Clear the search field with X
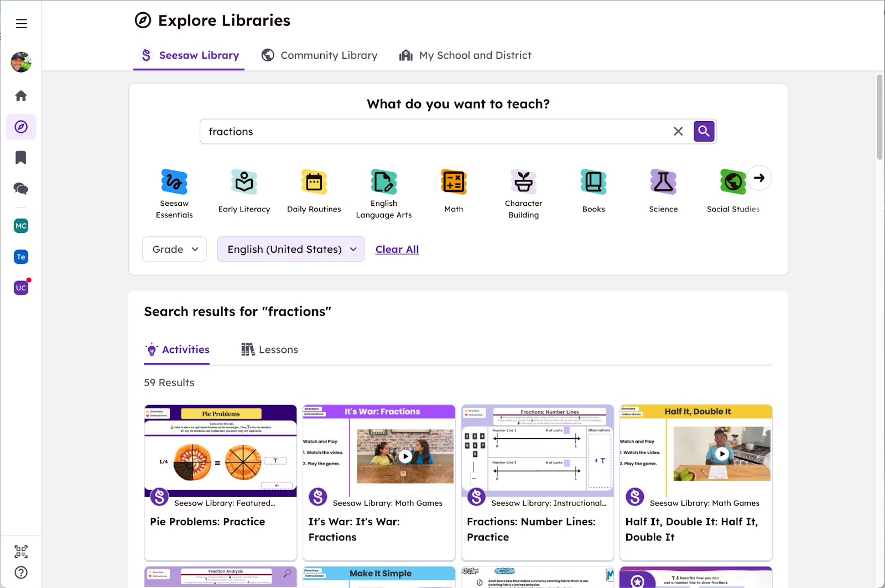 [678, 131]
